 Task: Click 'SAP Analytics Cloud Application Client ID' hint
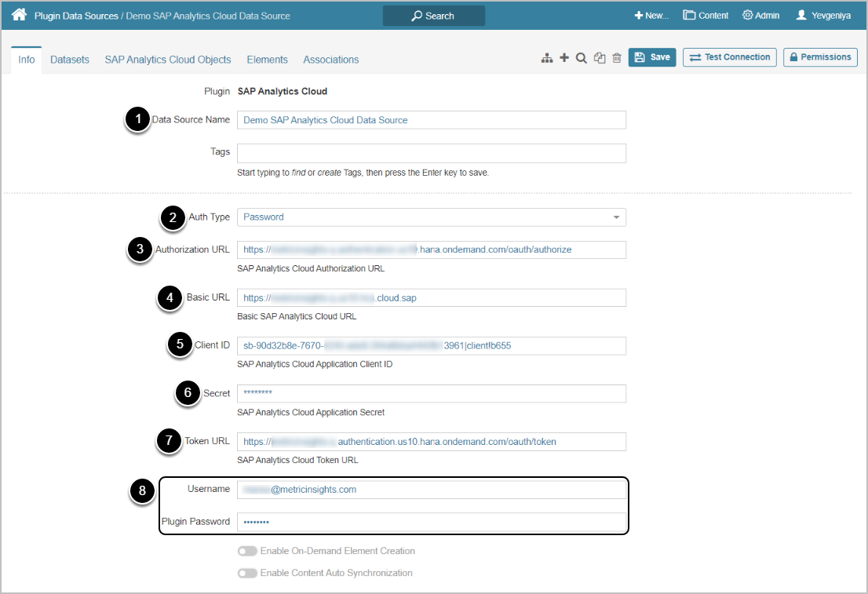(315, 364)
